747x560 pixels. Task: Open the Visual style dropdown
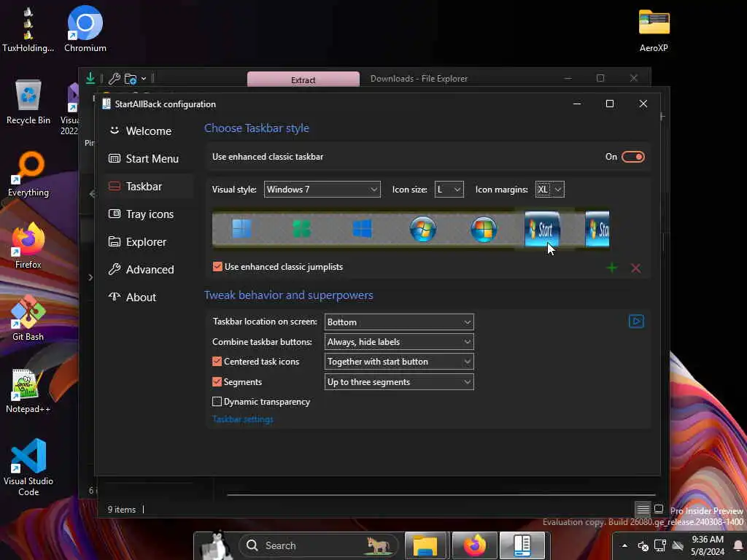pos(322,190)
